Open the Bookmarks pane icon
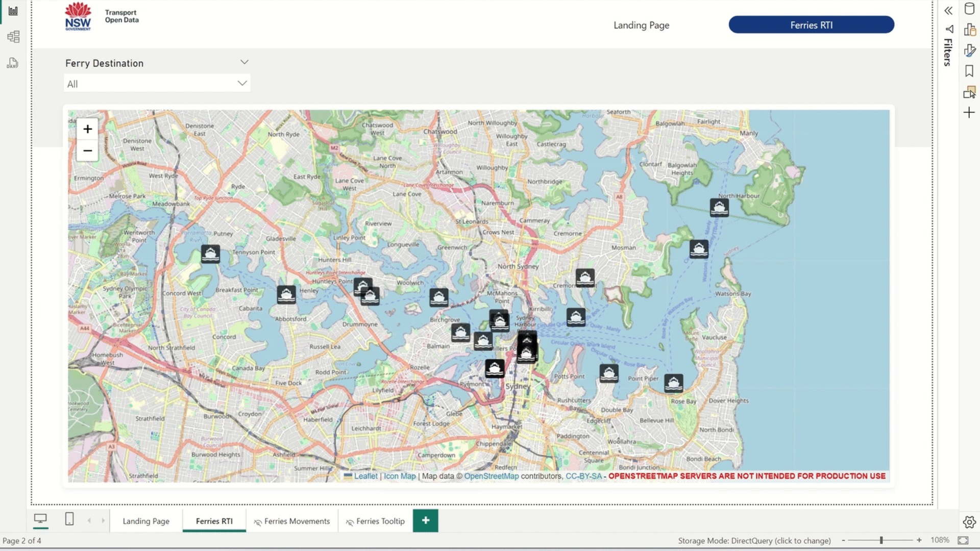The height and width of the screenshot is (551, 980). click(969, 71)
